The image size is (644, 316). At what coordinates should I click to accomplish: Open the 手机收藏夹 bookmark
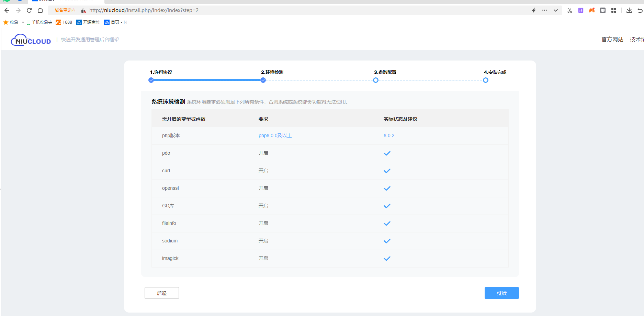coord(39,22)
